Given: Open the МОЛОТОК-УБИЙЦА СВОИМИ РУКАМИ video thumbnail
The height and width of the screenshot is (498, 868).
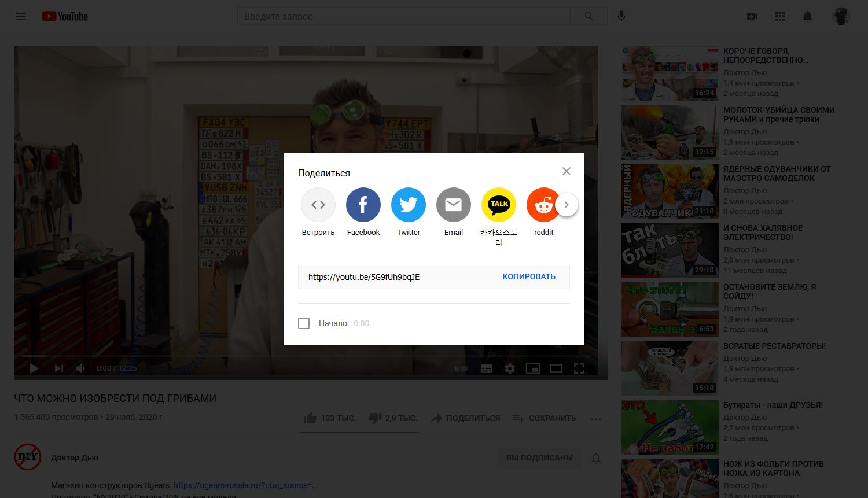Looking at the screenshot, I should tap(670, 132).
